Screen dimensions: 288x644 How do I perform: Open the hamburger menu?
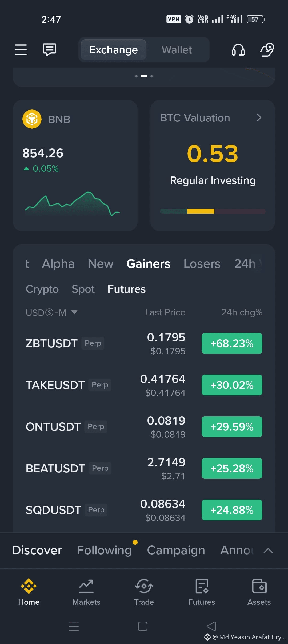pyautogui.click(x=21, y=50)
